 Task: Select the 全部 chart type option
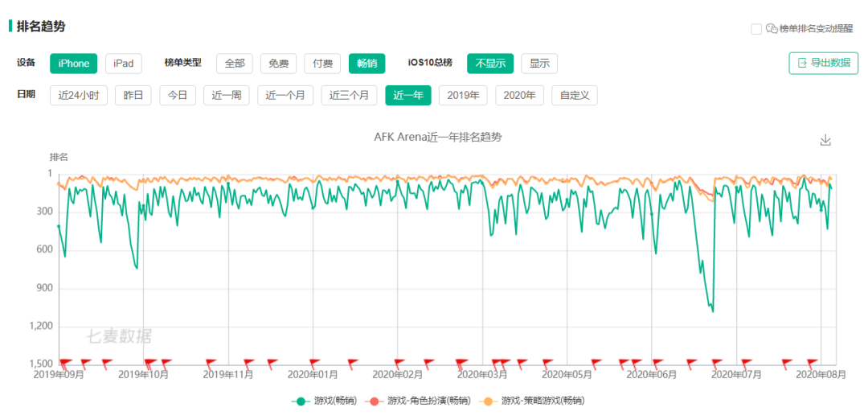[235, 64]
